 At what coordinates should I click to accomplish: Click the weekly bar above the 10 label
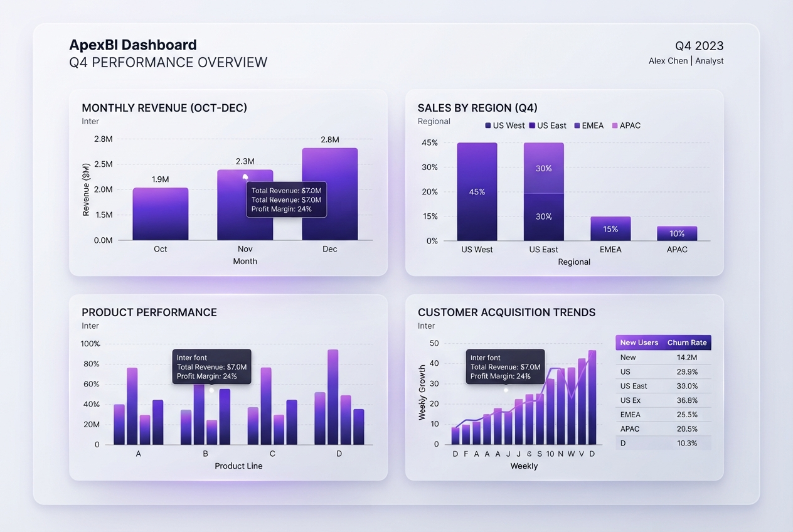[550, 412]
